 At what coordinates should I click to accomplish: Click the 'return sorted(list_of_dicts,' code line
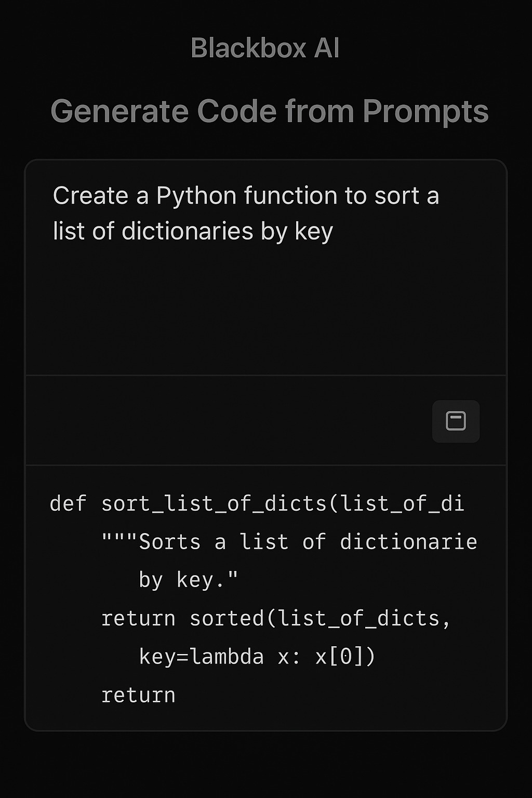point(275,618)
